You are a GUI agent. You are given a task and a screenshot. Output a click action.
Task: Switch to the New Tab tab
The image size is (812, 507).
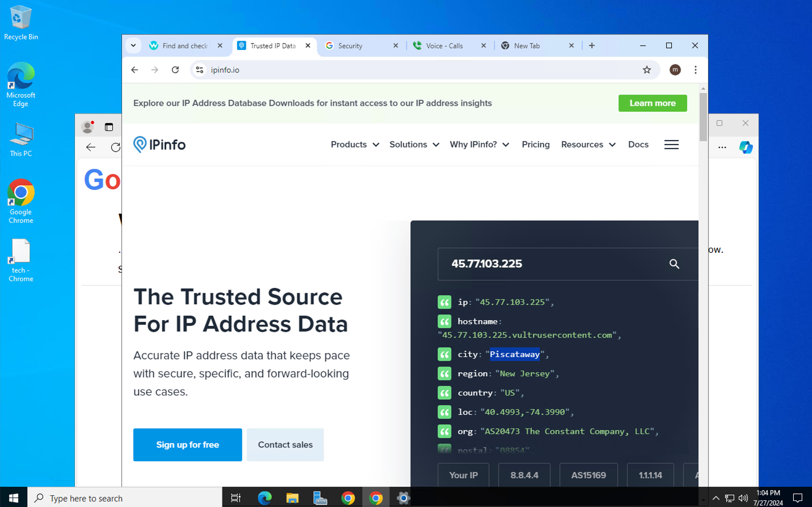tap(537, 46)
